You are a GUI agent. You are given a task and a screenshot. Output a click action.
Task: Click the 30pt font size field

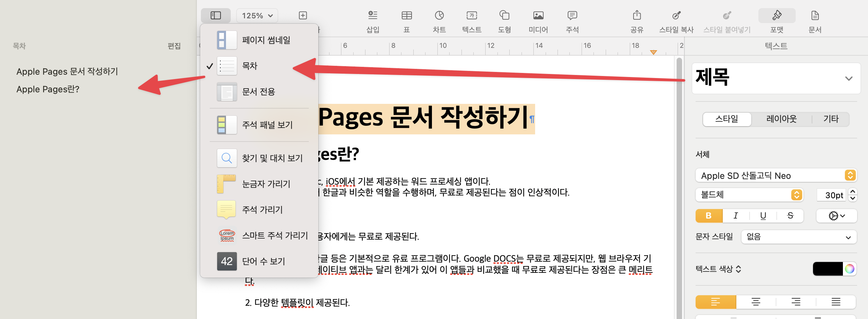(x=831, y=195)
